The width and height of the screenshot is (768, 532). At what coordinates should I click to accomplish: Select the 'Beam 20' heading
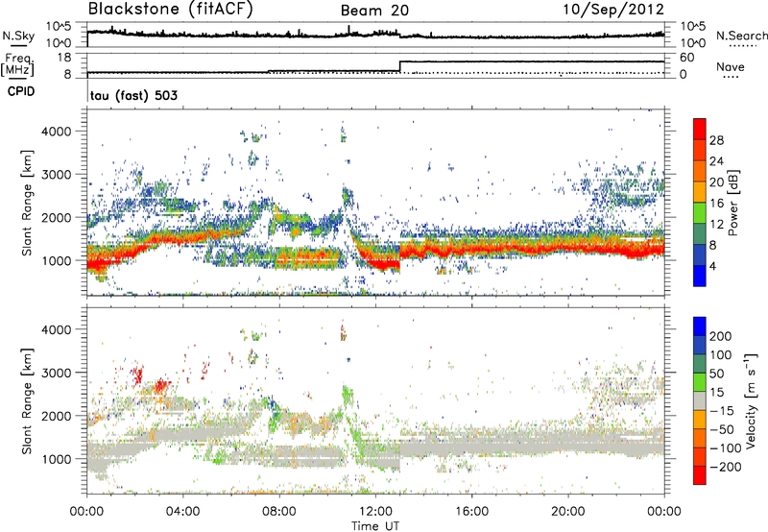pyautogui.click(x=374, y=11)
